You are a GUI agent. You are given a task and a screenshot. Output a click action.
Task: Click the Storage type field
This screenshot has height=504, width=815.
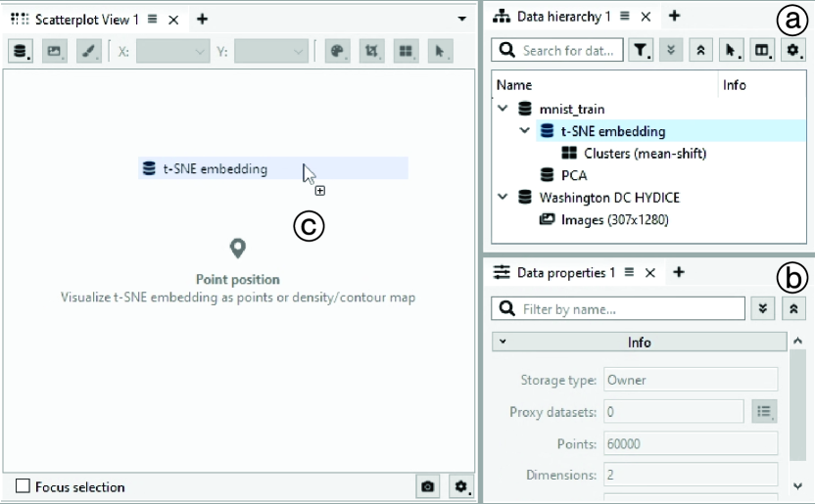691,380
